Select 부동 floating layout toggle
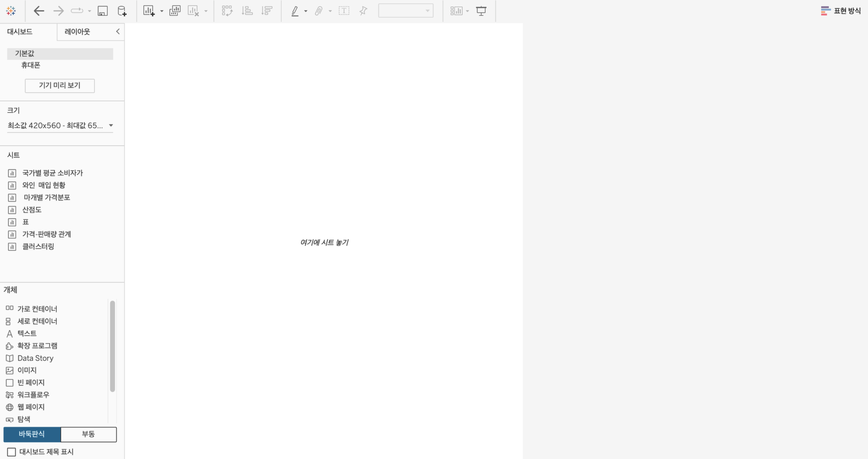 point(88,434)
